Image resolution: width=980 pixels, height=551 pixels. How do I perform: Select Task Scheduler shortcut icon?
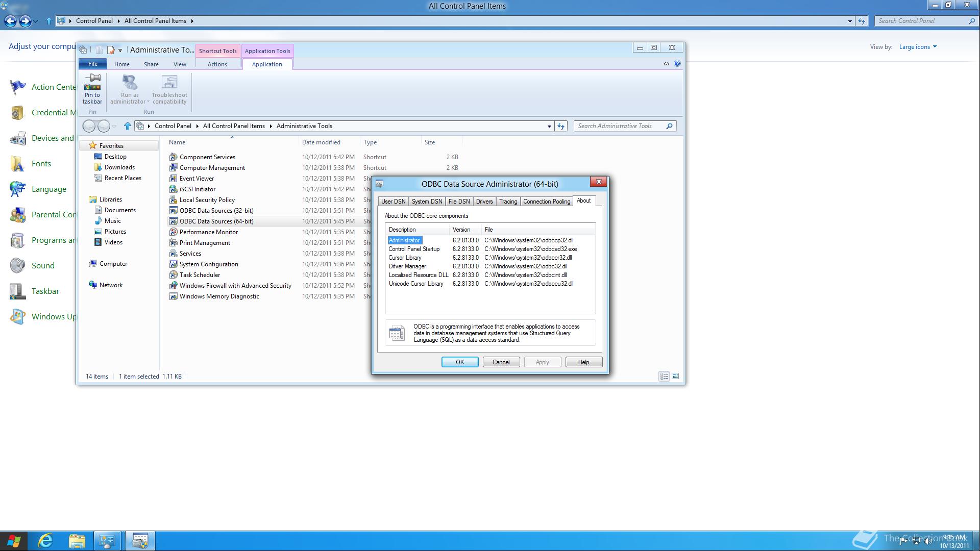pos(174,275)
